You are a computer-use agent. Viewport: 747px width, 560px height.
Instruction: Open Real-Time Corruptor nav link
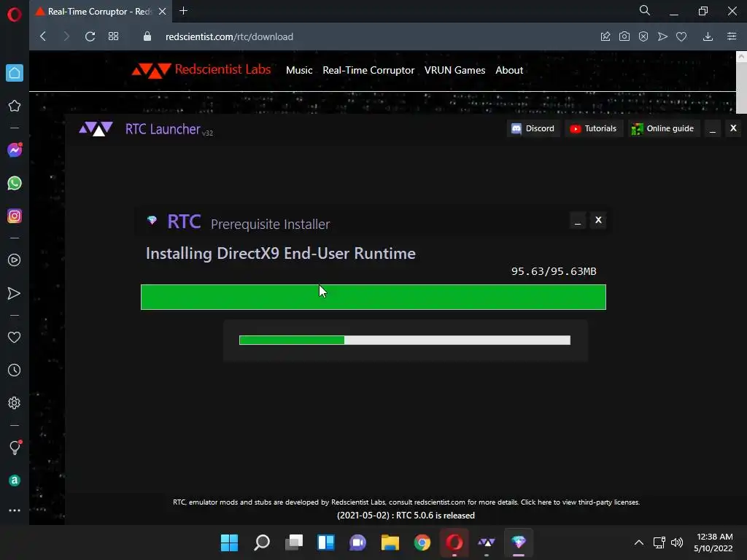368,70
